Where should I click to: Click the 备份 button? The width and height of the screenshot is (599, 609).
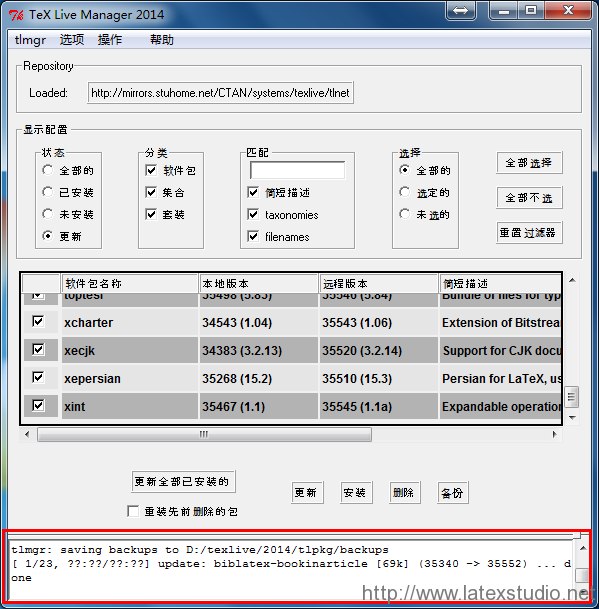tap(453, 492)
